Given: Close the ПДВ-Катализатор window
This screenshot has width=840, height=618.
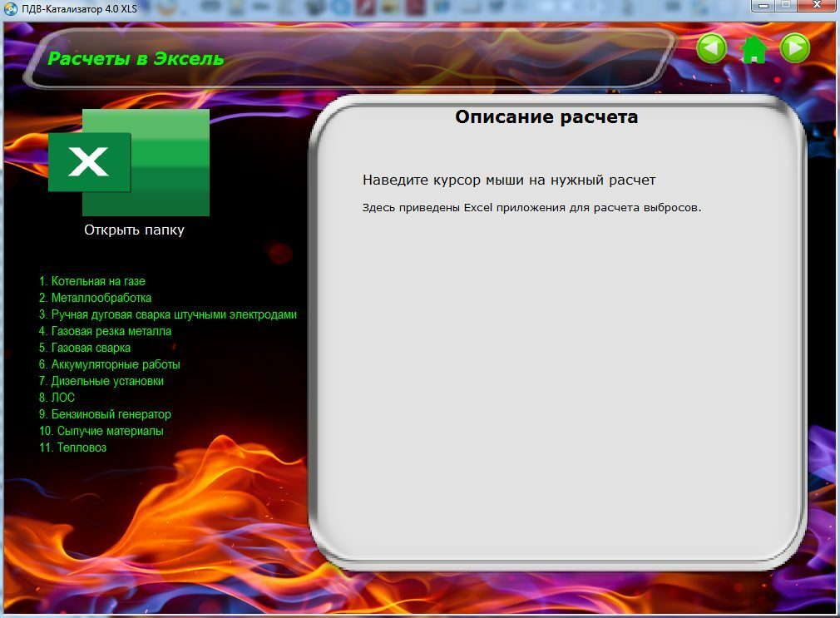Looking at the screenshot, I should click(x=817, y=5).
